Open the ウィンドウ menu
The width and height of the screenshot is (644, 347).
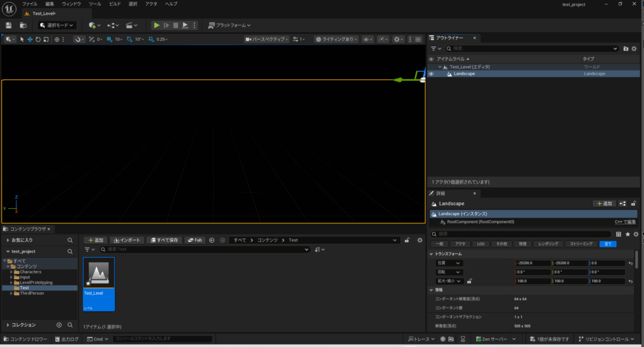(72, 4)
